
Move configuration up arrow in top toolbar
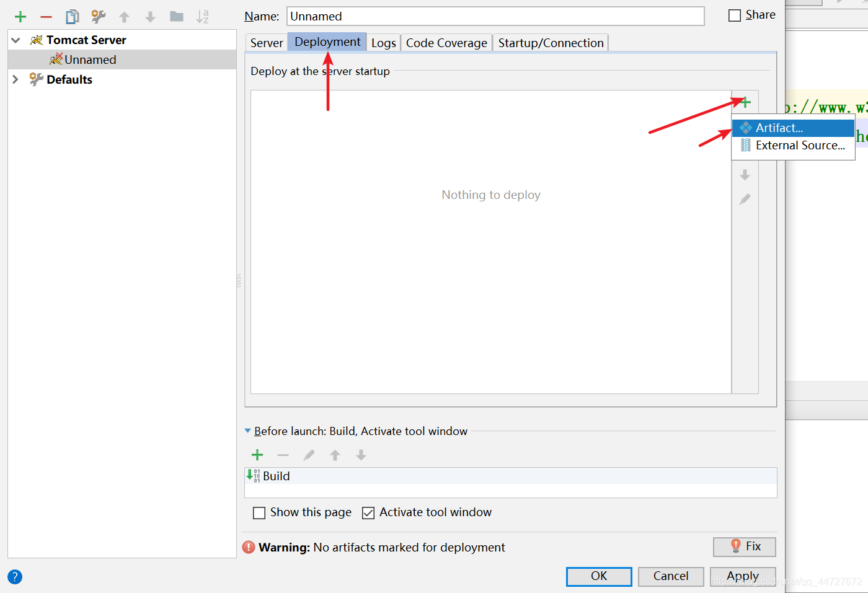click(125, 17)
